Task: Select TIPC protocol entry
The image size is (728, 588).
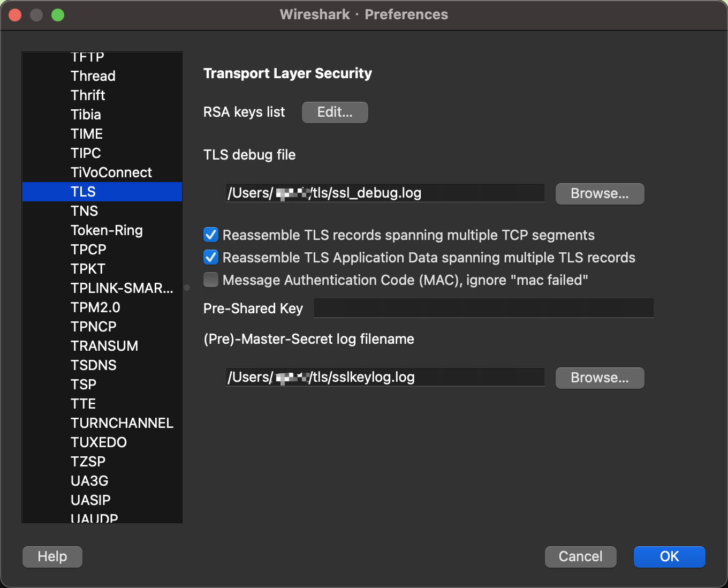Action: point(102,153)
